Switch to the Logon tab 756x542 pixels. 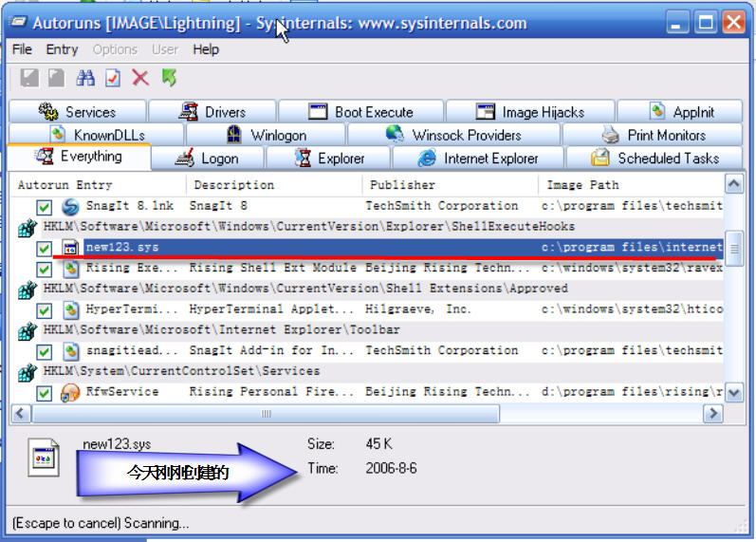[208, 159]
